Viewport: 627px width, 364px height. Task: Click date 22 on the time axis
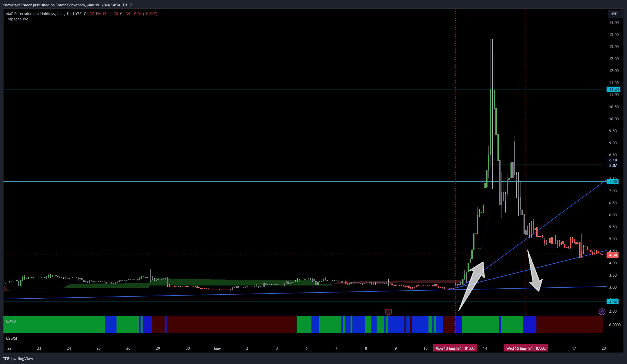tap(9, 348)
